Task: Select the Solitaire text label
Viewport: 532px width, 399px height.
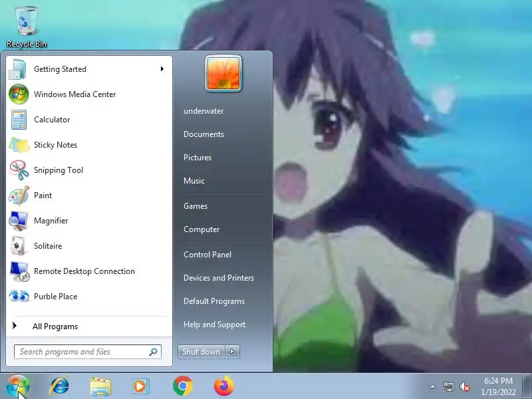Action: [x=48, y=246]
